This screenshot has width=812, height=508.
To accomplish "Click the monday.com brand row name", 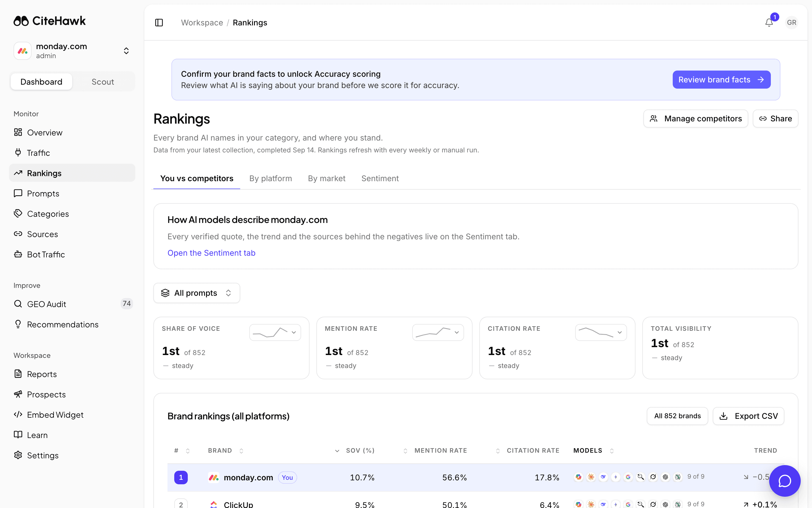I will click(x=248, y=478).
